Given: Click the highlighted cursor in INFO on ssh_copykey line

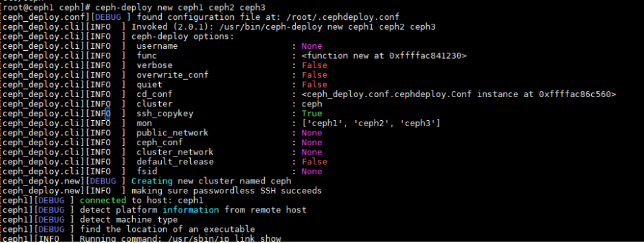Looking at the screenshot, I should 108,114.
